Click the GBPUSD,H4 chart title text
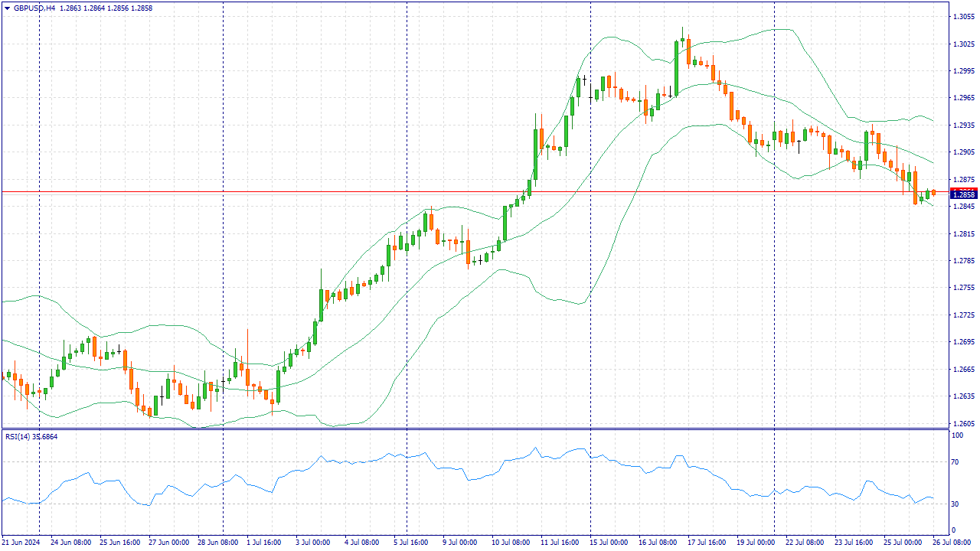The image size is (980, 551). pos(34,8)
